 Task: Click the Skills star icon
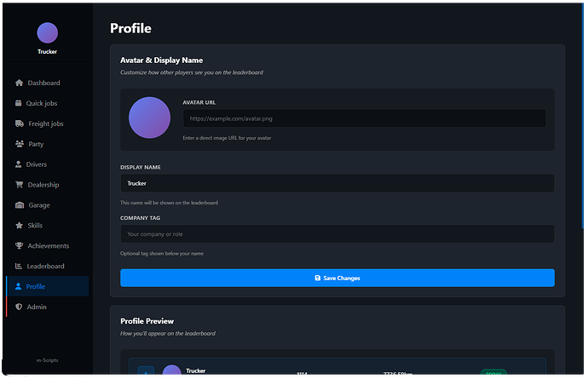(19, 226)
